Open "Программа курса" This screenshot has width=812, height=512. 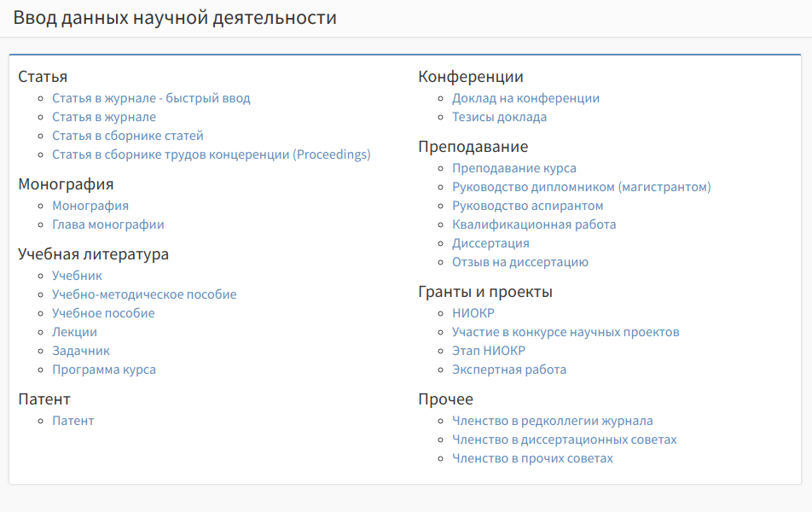click(104, 369)
